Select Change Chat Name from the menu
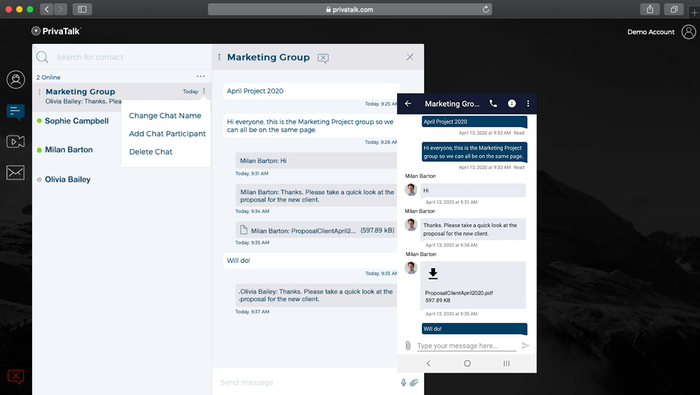The height and width of the screenshot is (395, 700). [x=165, y=116]
